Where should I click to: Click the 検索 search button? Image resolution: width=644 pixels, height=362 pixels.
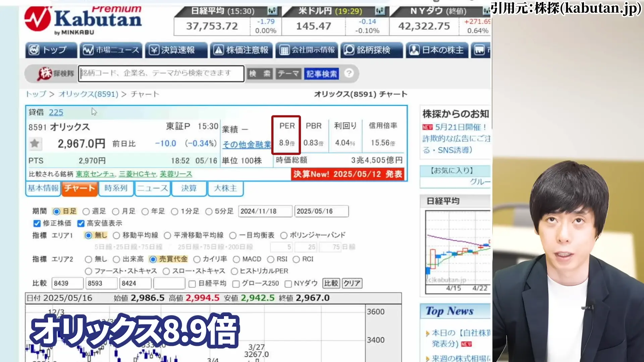click(260, 74)
